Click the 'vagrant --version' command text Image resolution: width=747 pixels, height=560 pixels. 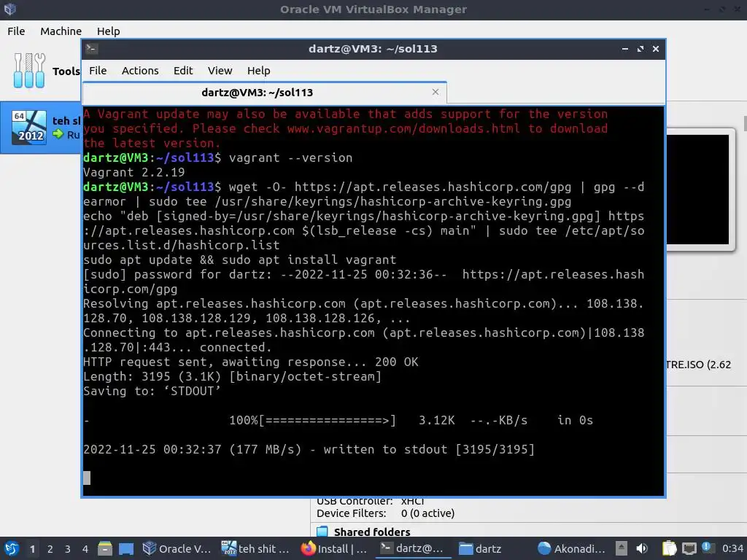[290, 157]
